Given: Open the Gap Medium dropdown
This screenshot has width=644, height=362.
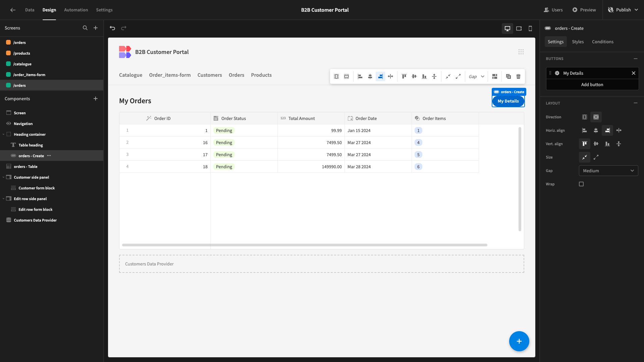Looking at the screenshot, I should click(608, 171).
